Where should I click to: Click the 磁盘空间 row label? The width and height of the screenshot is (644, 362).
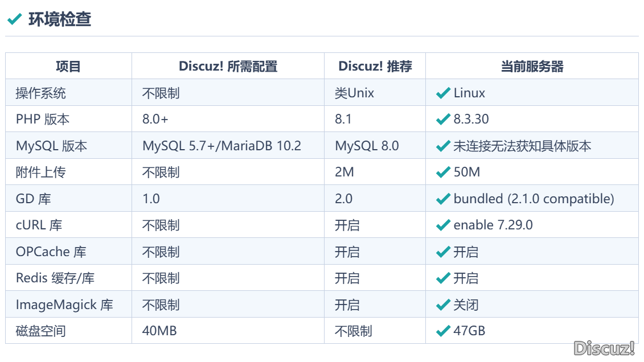click(x=41, y=331)
